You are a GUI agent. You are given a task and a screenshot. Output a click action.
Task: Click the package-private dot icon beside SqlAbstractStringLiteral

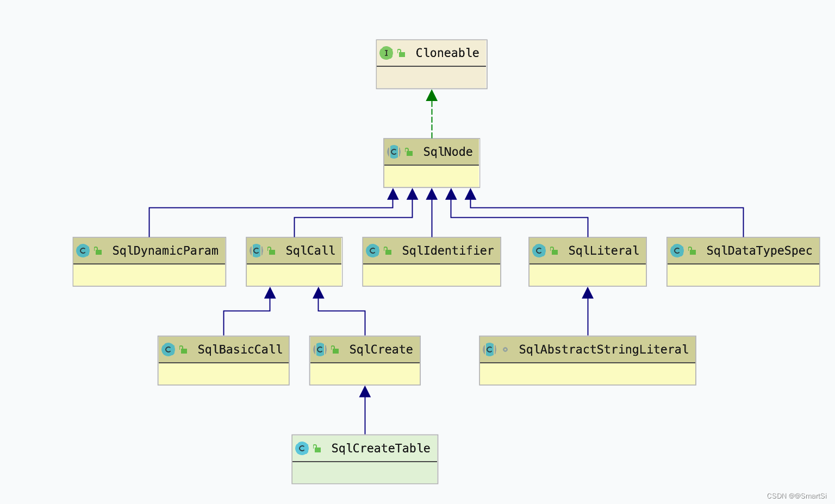click(x=505, y=350)
